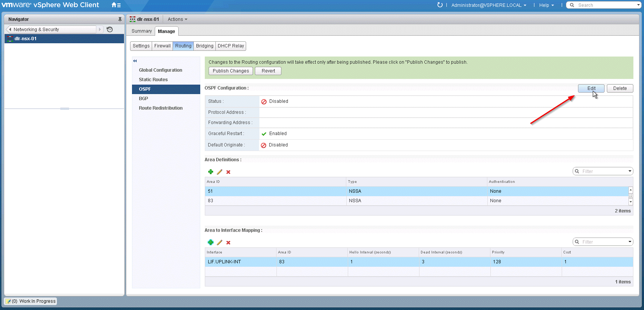Delete selected area definition with red X

[x=228, y=172]
